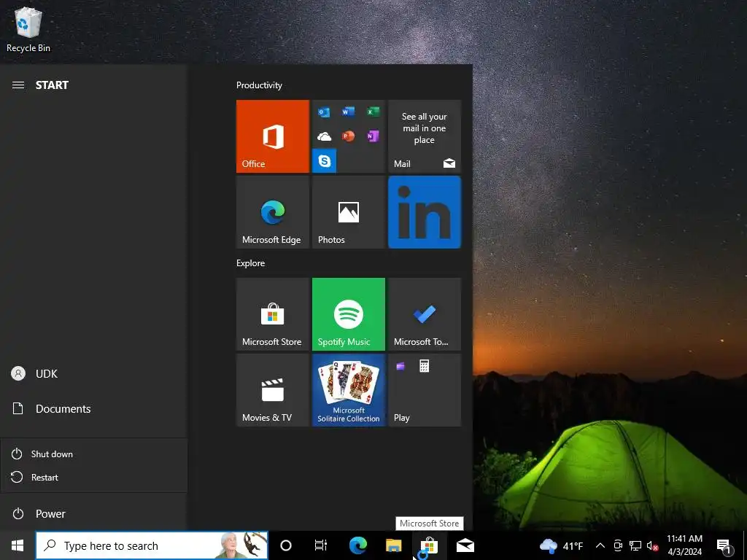Select the Recycle Bin desktop icon

28,29
